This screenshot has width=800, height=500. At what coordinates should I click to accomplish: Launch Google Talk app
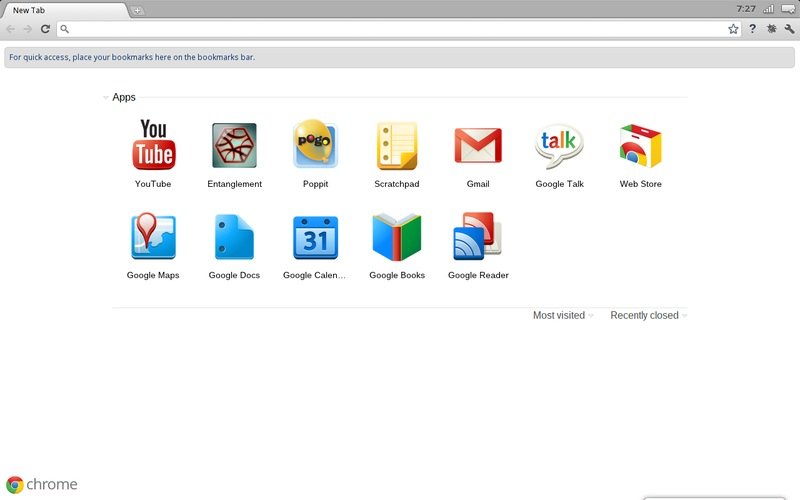point(559,146)
